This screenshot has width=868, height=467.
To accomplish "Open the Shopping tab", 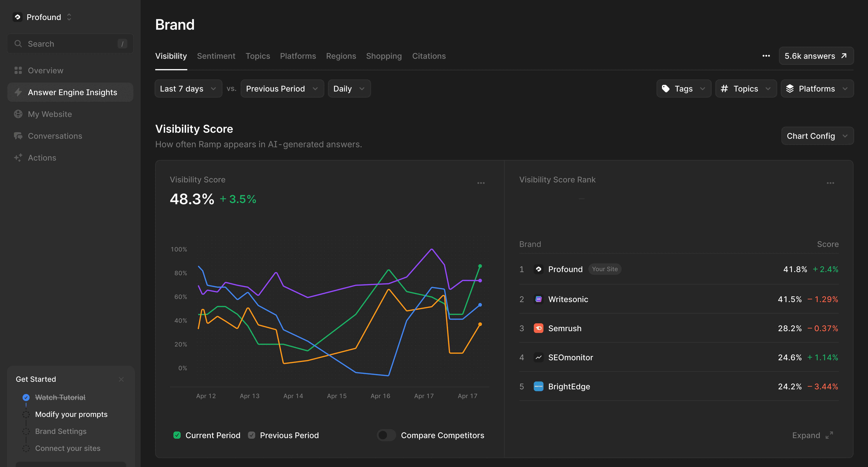I will [x=384, y=56].
